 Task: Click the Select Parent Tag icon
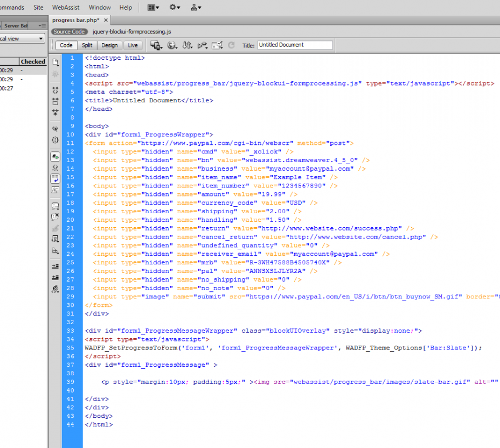pyautogui.click(x=55, y=129)
